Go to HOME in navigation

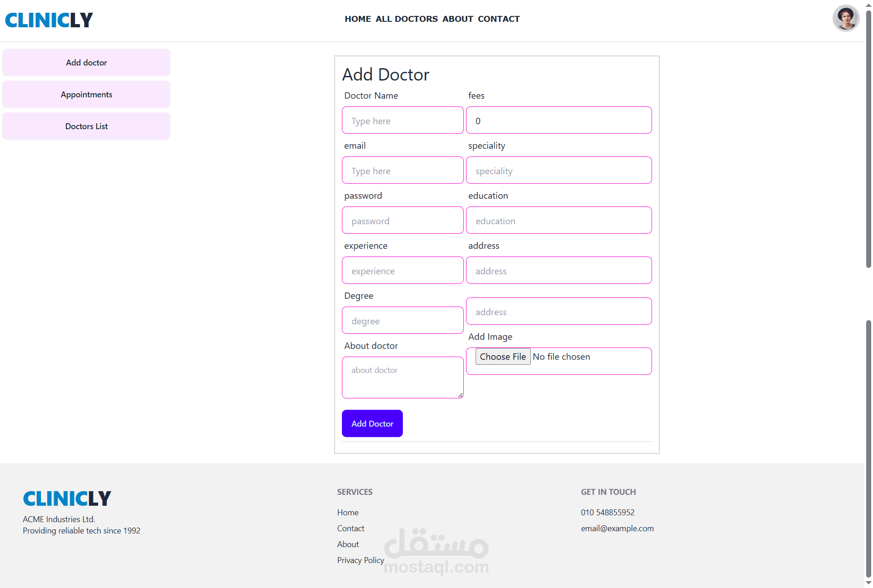click(x=357, y=19)
